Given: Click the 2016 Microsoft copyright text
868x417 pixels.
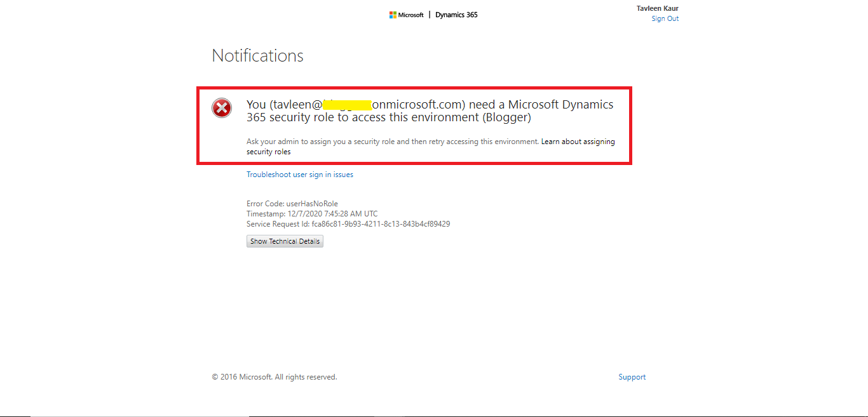Looking at the screenshot, I should tap(275, 377).
